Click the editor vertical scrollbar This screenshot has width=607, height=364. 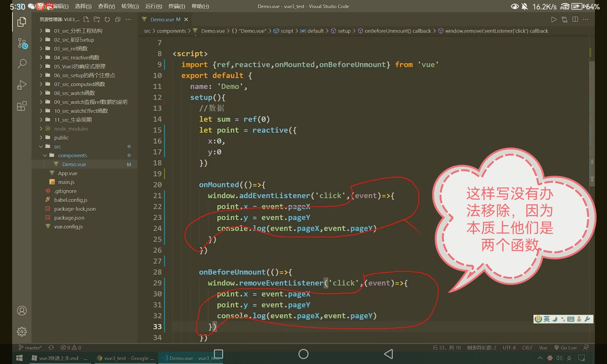(x=592, y=121)
